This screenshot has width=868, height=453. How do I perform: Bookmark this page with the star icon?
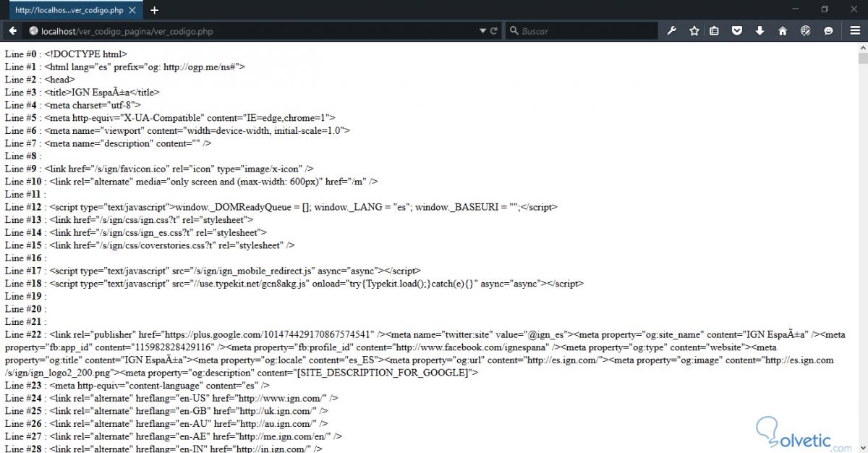(693, 31)
